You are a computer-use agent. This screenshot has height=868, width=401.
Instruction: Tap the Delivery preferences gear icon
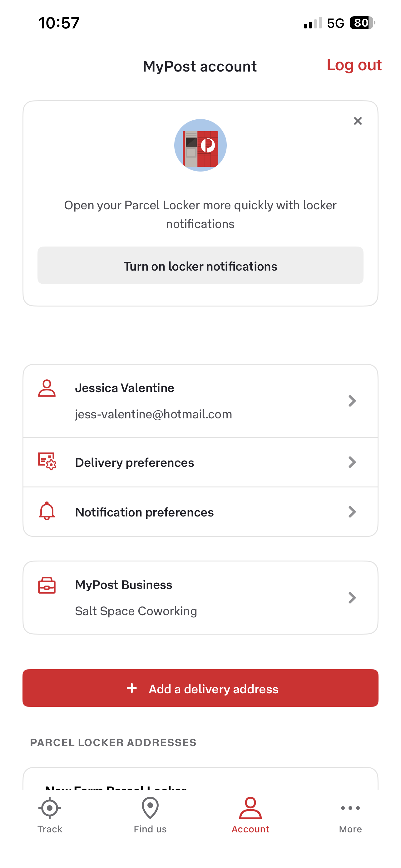pyautogui.click(x=47, y=461)
